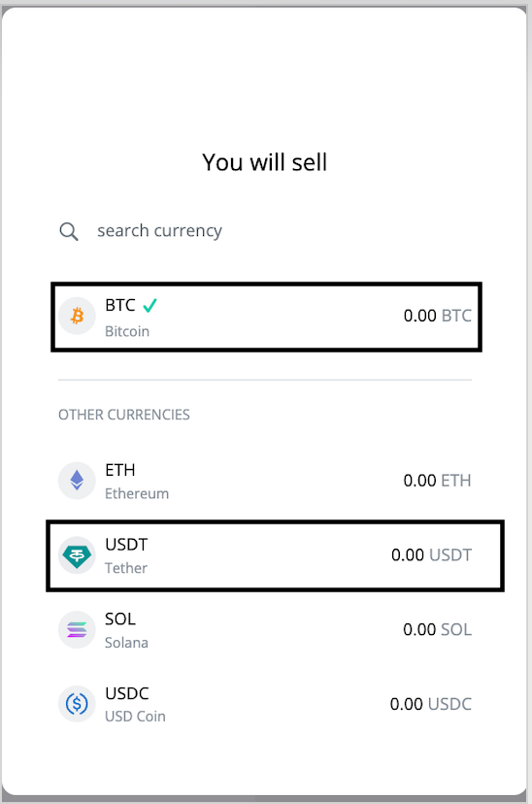532x804 pixels.
Task: Focus the search currency field
Action: 264,231
